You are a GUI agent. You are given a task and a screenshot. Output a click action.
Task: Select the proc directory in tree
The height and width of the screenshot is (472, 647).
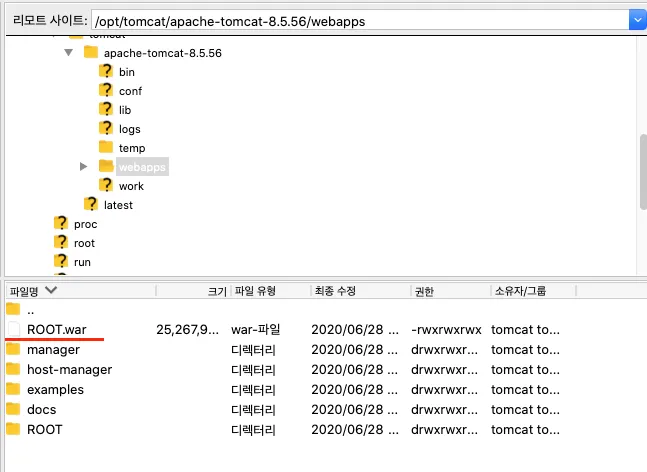tap(85, 224)
